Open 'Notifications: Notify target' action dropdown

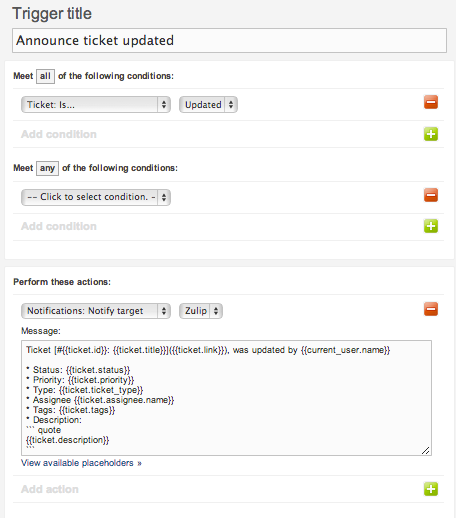96,311
